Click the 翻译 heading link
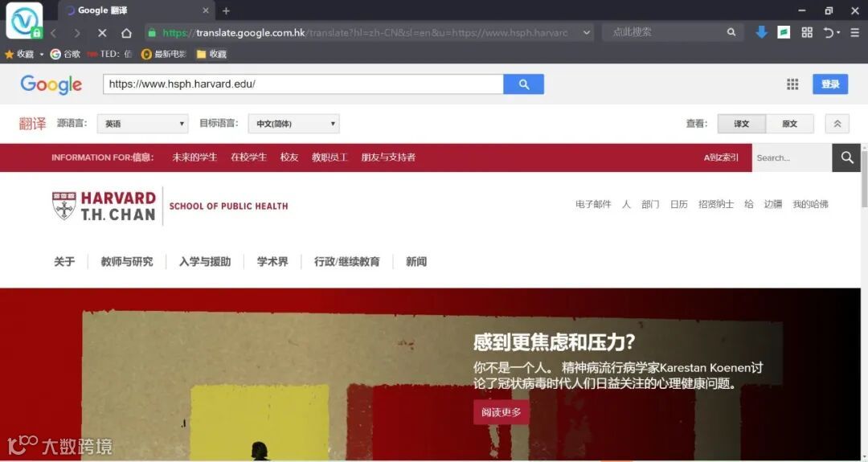 click(x=33, y=124)
